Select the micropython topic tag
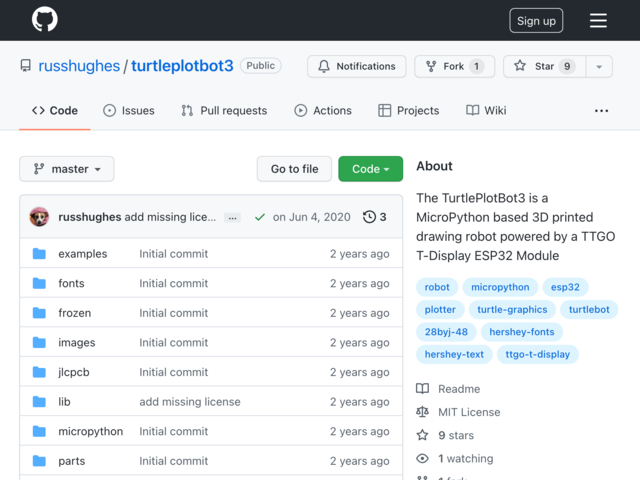Image resolution: width=640 pixels, height=480 pixels. [500, 287]
